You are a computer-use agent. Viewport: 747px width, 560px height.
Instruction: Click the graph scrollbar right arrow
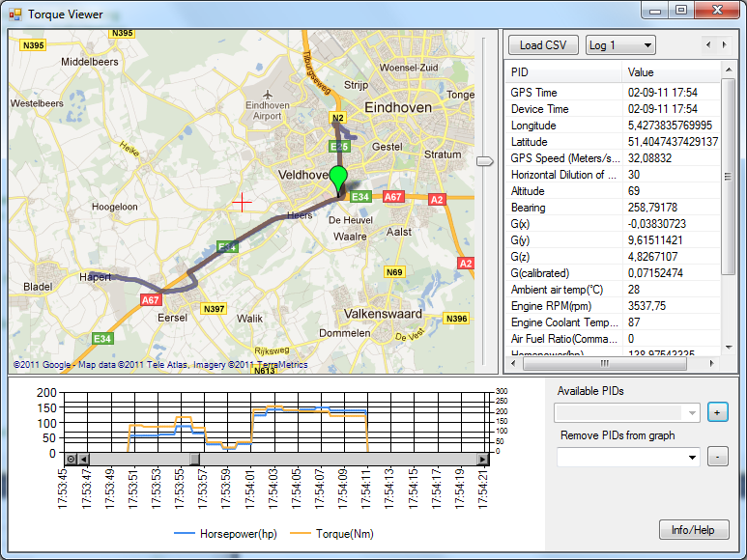pos(483,459)
